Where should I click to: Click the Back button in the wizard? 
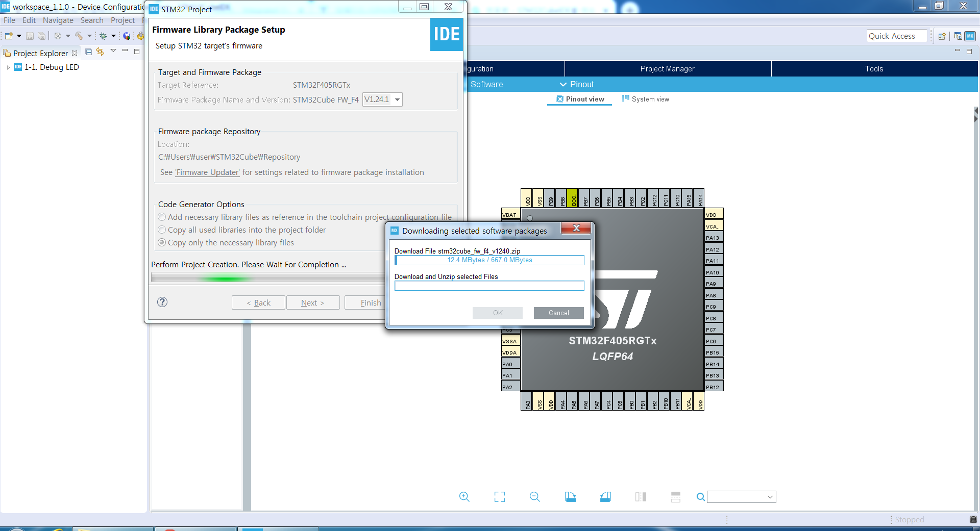[x=258, y=302]
